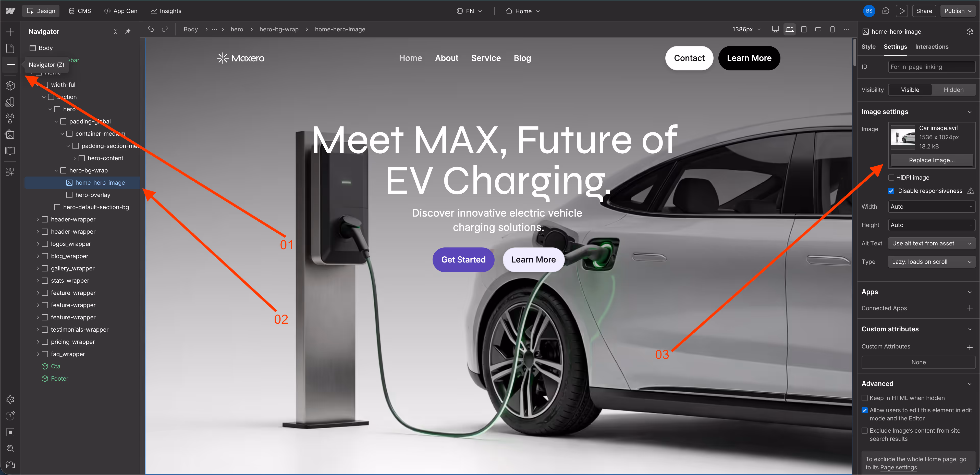Uncheck Disable responsiveness checkbox

pyautogui.click(x=891, y=191)
